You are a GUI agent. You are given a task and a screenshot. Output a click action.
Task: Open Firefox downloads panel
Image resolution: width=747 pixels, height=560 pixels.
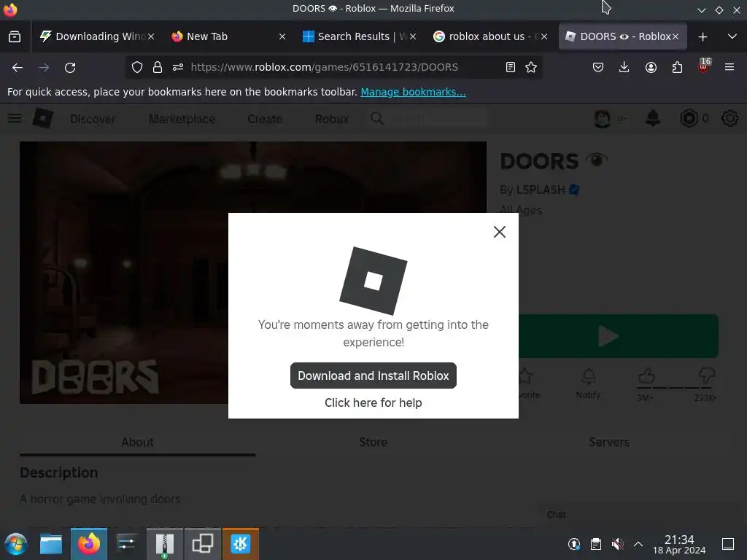tap(624, 68)
